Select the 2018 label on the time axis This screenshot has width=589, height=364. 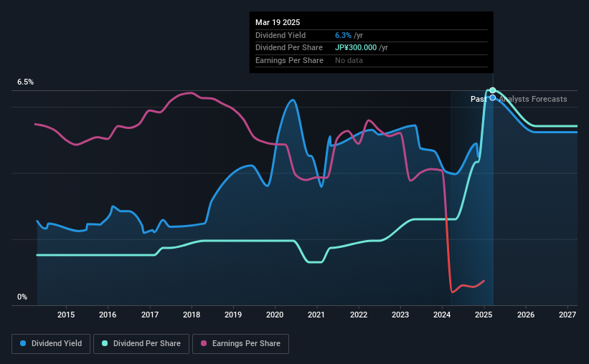(x=192, y=315)
